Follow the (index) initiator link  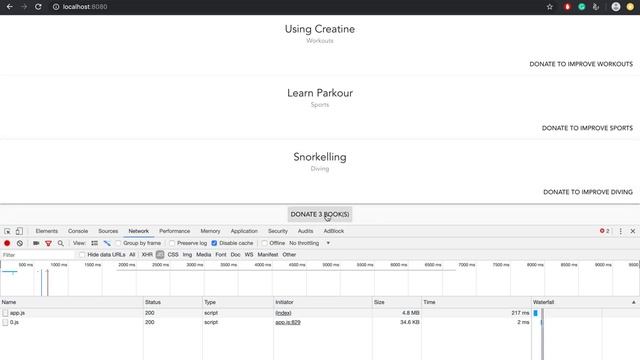[283, 313]
